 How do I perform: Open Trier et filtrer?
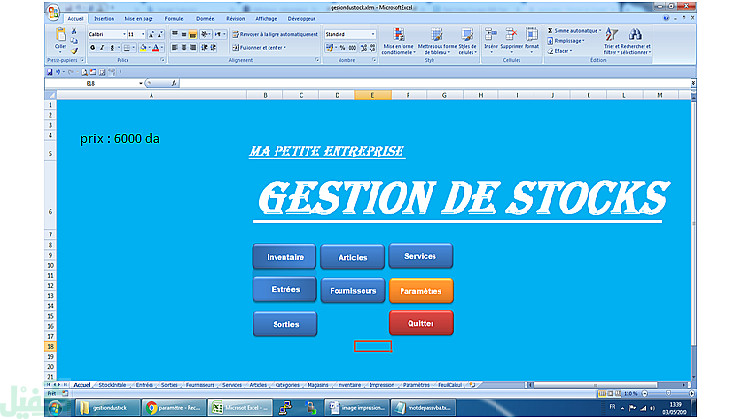click(x=612, y=41)
